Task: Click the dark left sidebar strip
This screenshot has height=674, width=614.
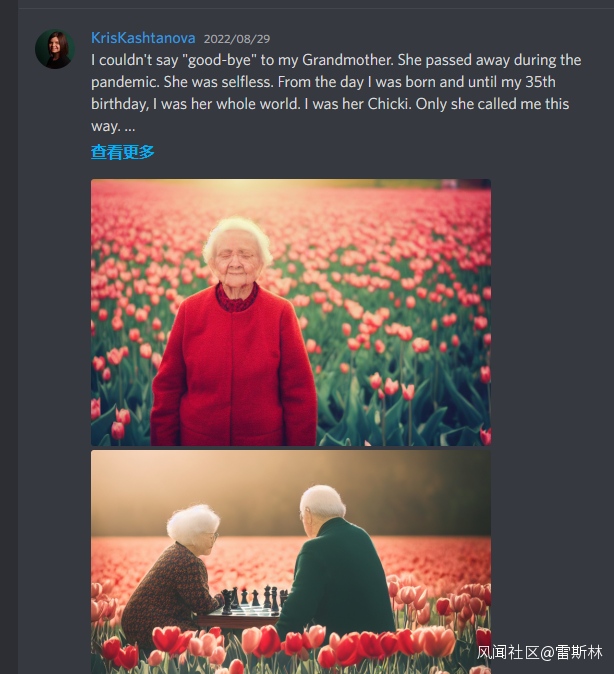Action: click(9, 337)
